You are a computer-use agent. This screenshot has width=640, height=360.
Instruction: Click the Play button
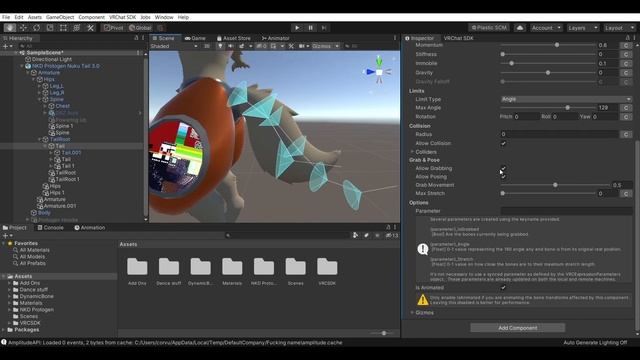coord(297,28)
